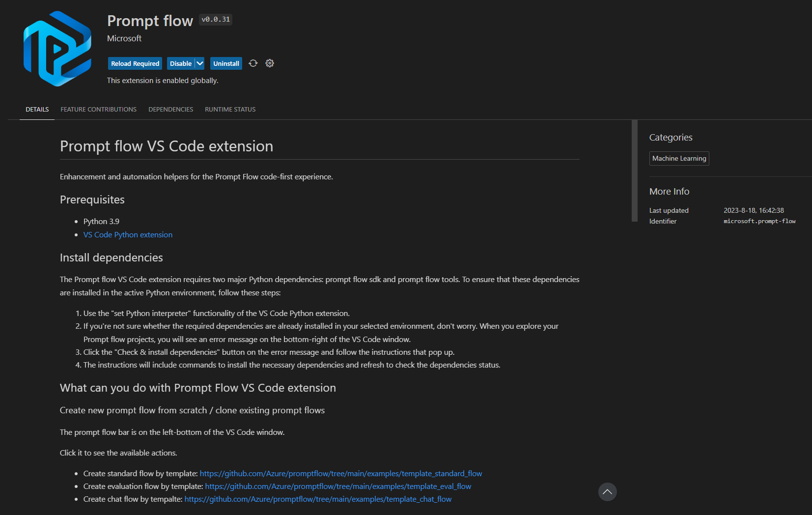Click the 'Install dependencies' heading
The height and width of the screenshot is (515, 812).
pos(112,258)
